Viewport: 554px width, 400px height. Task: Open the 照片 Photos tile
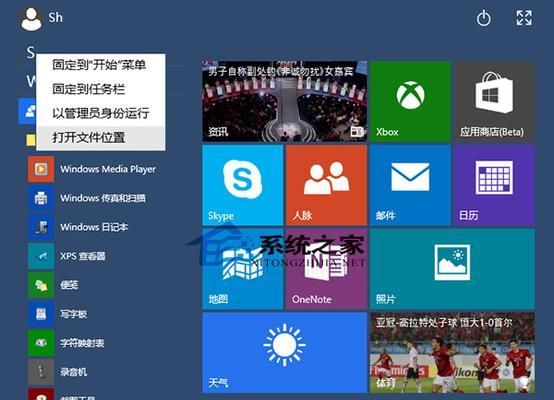point(452,269)
